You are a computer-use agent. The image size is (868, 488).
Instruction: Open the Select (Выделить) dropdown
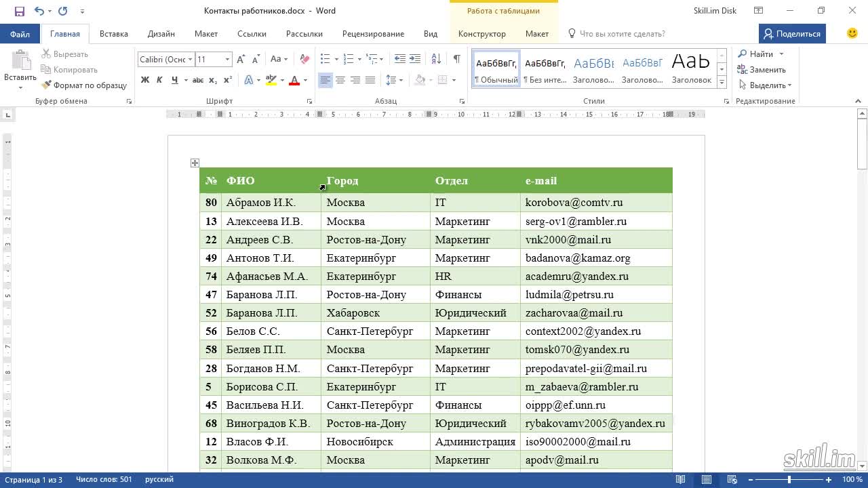765,85
